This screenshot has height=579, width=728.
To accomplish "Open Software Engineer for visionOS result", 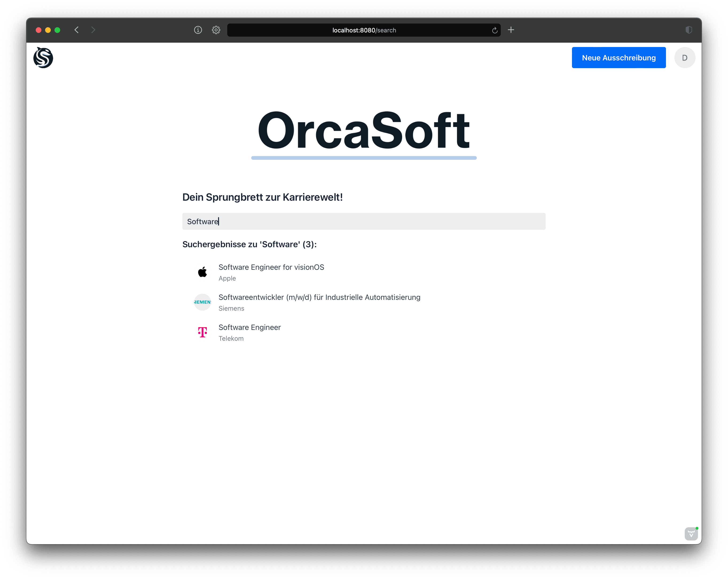I will pos(271,267).
